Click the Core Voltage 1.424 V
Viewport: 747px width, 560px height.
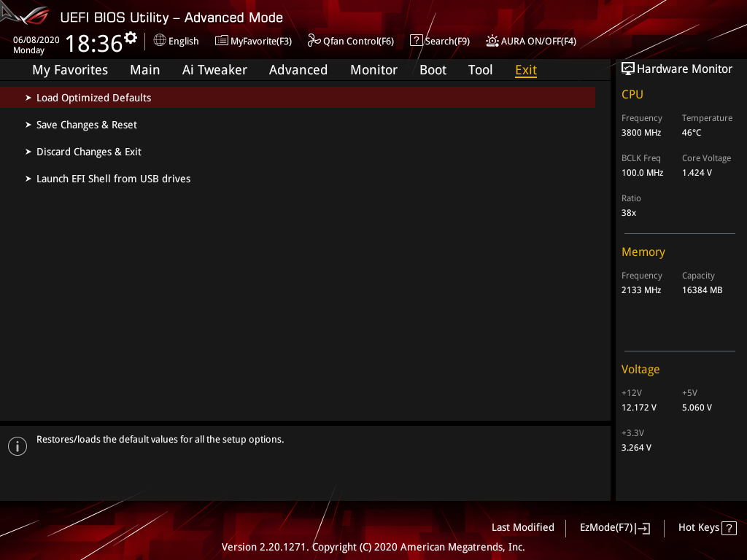click(697, 173)
